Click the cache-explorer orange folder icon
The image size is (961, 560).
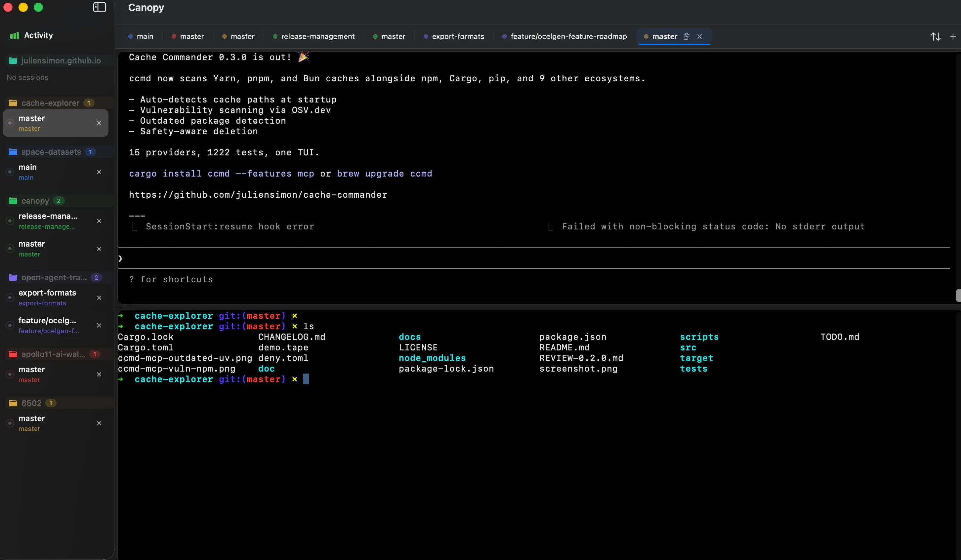13,103
